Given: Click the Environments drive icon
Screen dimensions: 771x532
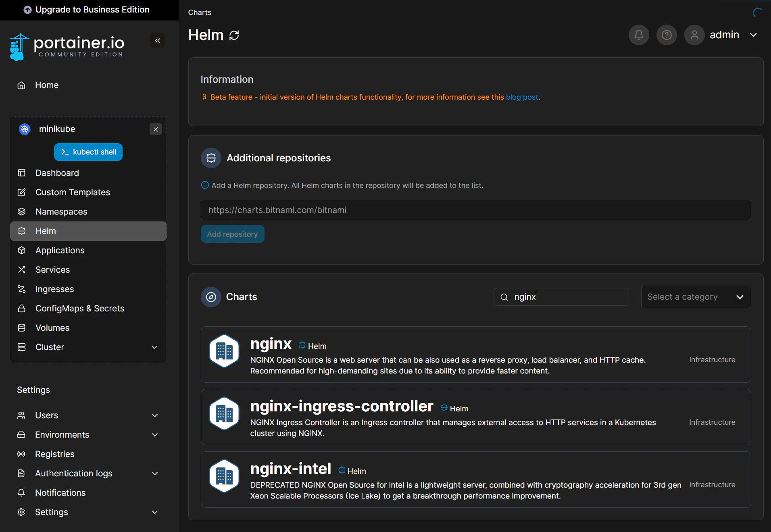Looking at the screenshot, I should [x=21, y=435].
